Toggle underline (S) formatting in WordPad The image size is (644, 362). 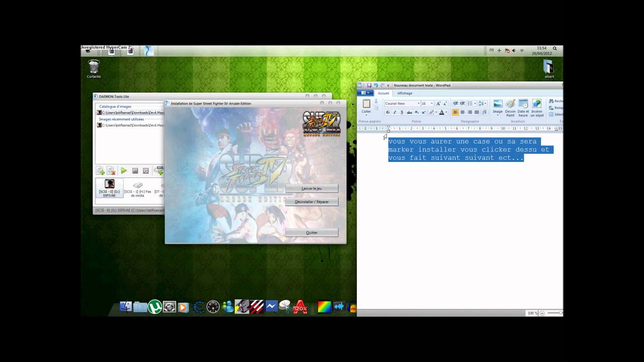402,112
